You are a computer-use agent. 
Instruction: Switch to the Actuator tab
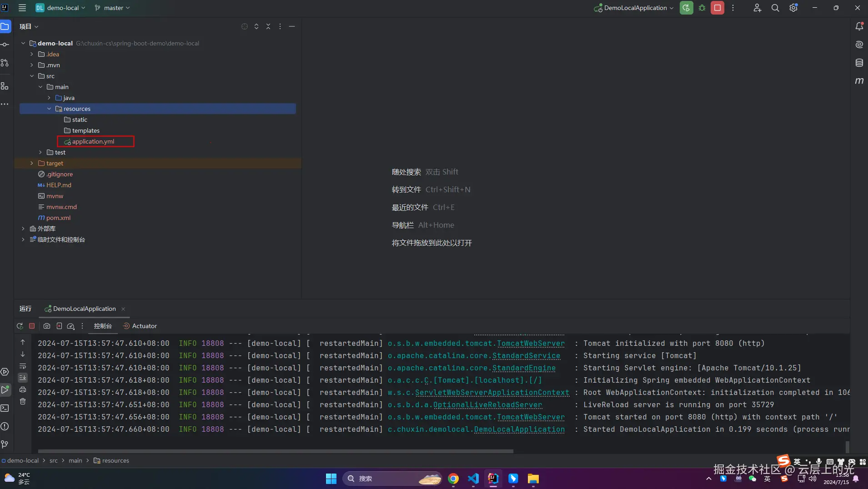click(x=140, y=326)
